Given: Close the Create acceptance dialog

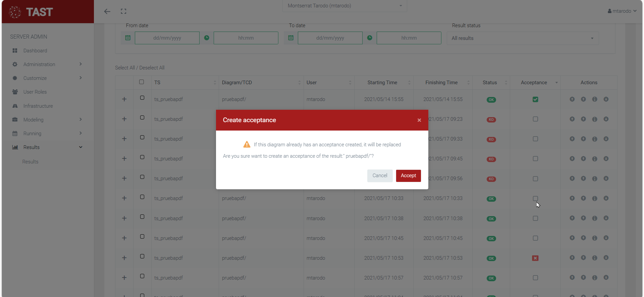Looking at the screenshot, I should point(419,120).
